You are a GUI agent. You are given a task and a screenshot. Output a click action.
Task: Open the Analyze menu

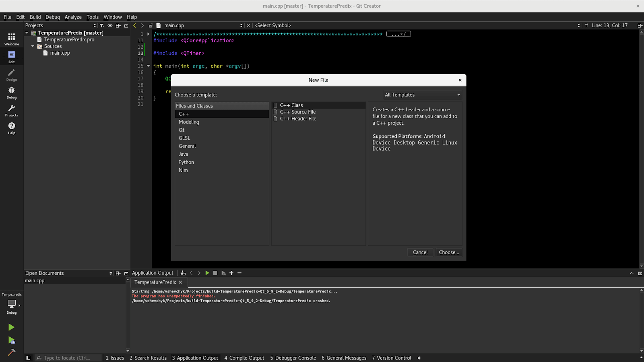(73, 17)
